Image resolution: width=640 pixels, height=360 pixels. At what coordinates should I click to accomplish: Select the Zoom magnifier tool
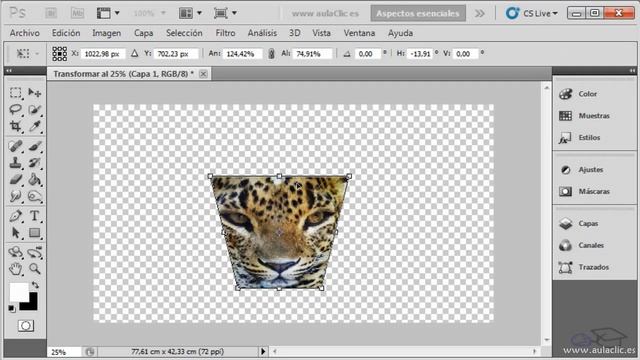[35, 269]
